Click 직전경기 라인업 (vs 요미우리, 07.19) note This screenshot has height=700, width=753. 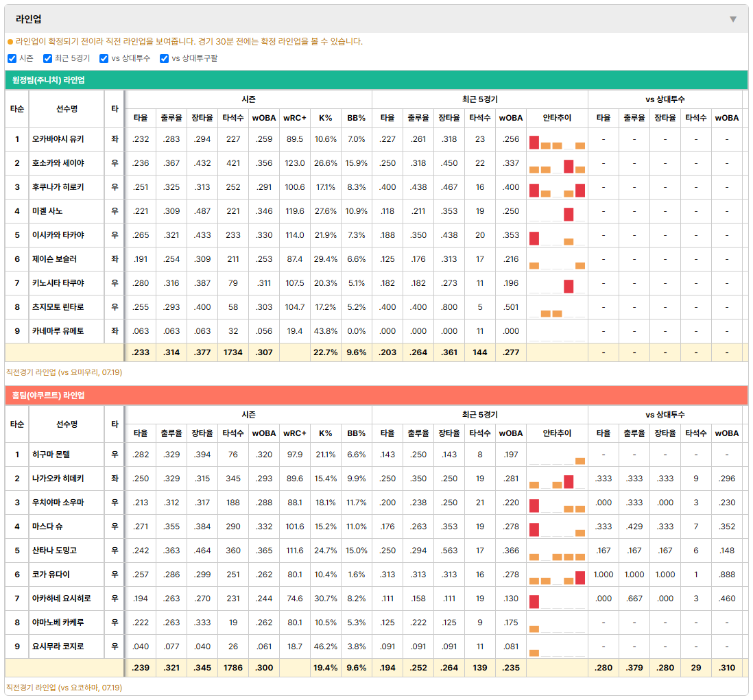tap(64, 372)
